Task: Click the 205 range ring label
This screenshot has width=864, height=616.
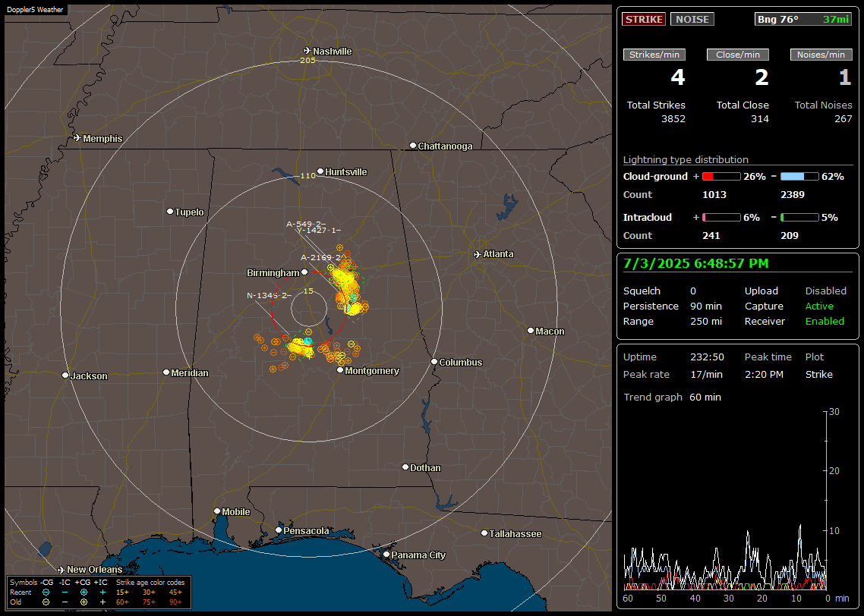Action: pyautogui.click(x=307, y=60)
